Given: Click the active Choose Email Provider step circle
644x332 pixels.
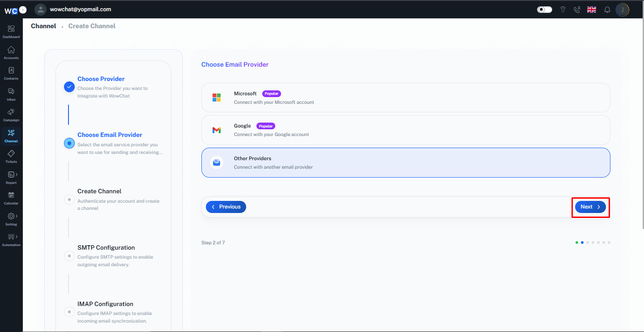Looking at the screenshot, I should (69, 143).
